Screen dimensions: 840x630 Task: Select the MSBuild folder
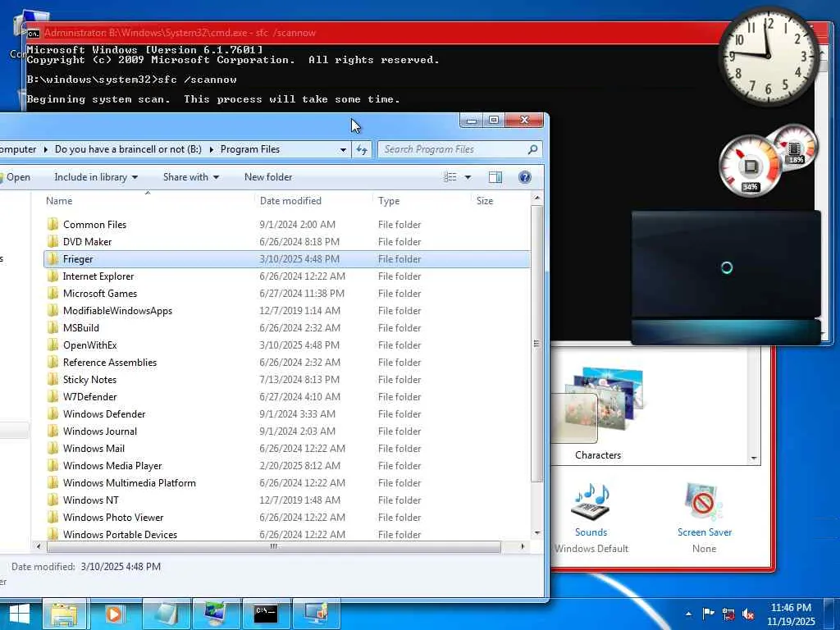pos(286,328)
